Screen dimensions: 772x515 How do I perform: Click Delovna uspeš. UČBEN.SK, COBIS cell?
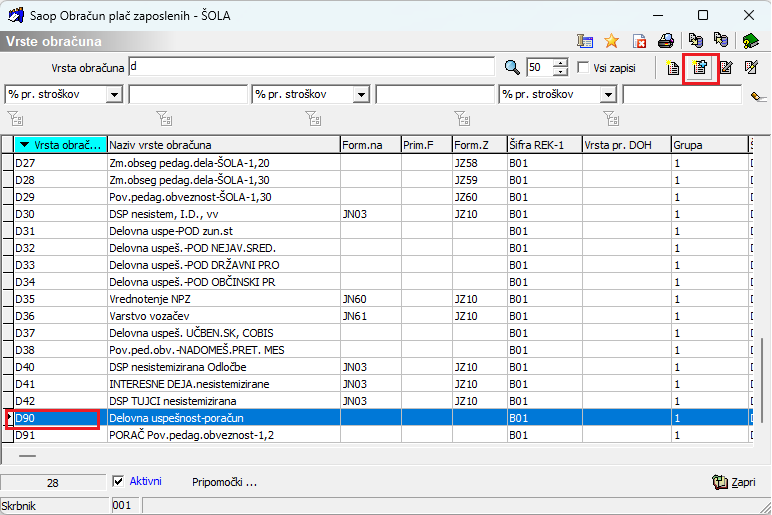pyautogui.click(x=224, y=333)
